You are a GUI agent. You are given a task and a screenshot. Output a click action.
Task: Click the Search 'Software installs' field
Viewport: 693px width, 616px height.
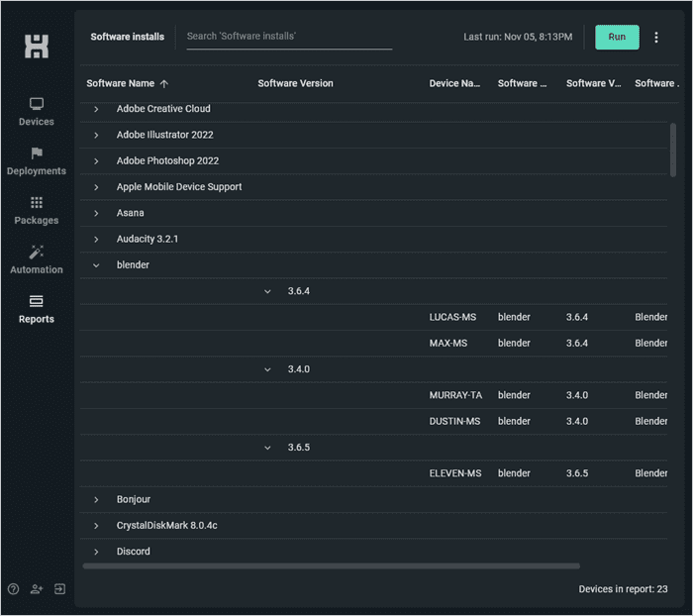coord(289,38)
